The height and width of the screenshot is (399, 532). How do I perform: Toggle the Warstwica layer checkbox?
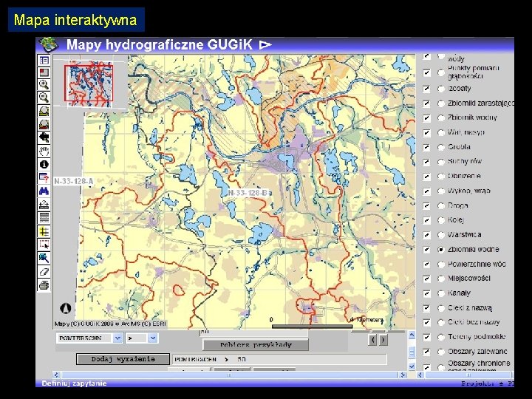coord(426,235)
